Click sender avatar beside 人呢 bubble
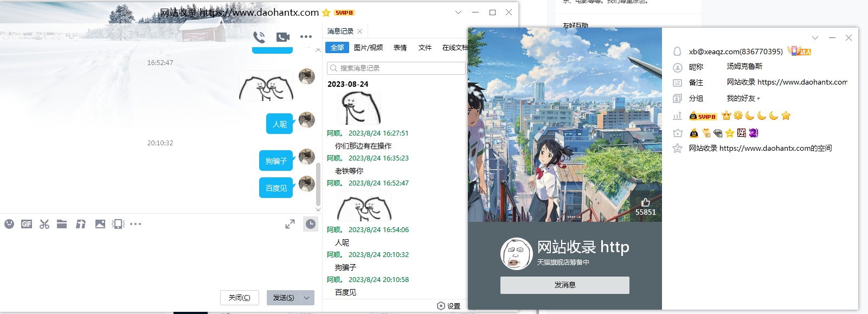The image size is (868, 314). tap(307, 119)
